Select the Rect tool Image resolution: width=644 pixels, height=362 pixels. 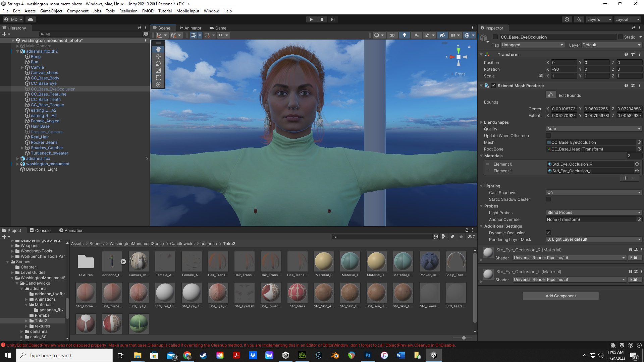(158, 77)
